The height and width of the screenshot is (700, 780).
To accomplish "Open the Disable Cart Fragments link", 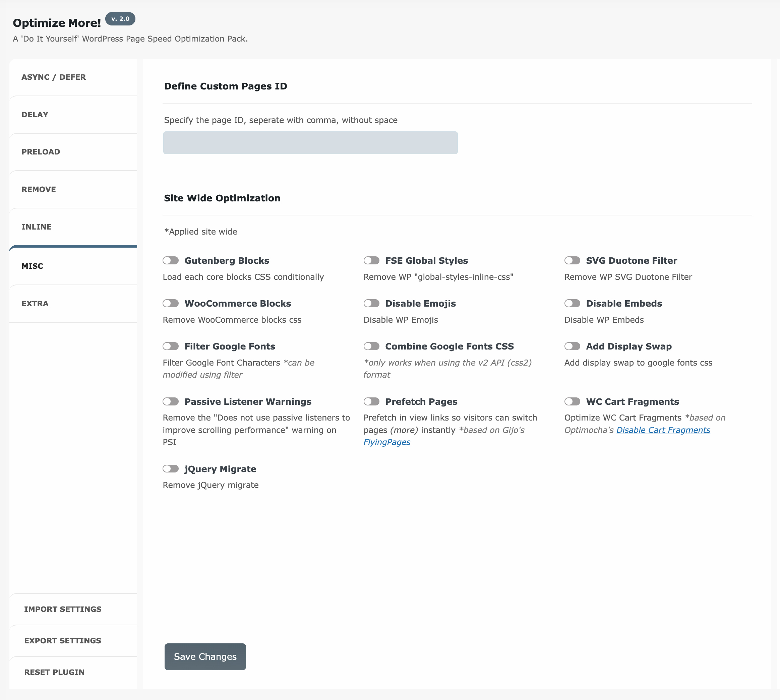I will (663, 430).
